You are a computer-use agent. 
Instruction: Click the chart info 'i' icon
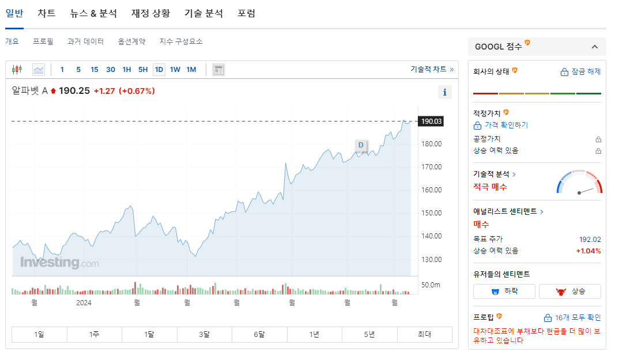444,92
